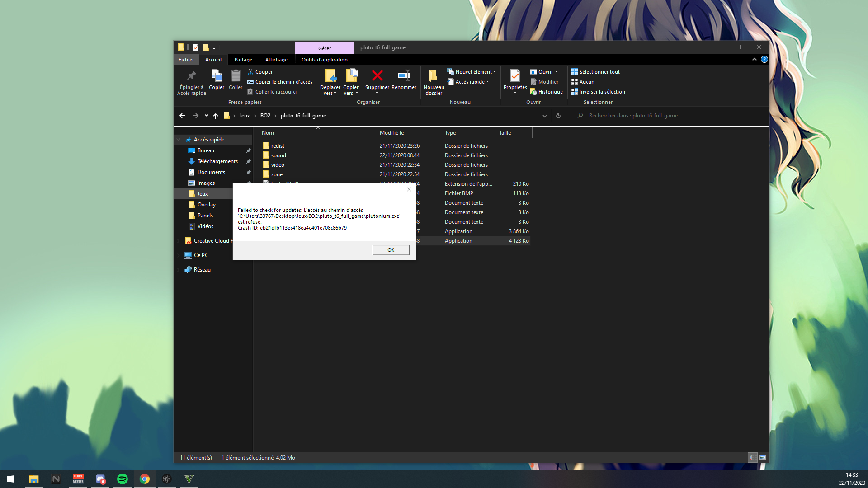Screen dimensions: 868x488
Task: Switch to large icons view layout
Action: point(762,457)
